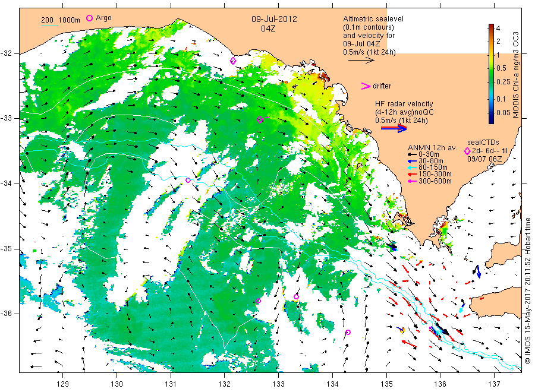Screen dimensions: 535x392
Task: Click the magenta Argo circle in the legend
Action: pyautogui.click(x=89, y=18)
